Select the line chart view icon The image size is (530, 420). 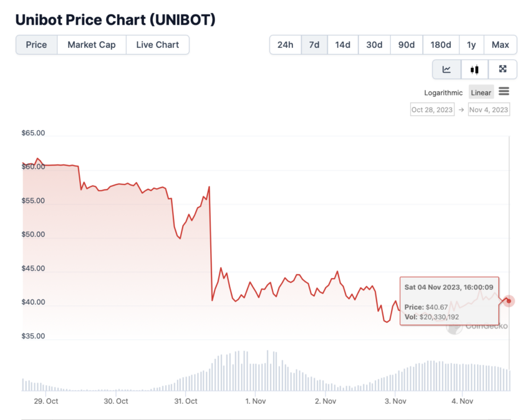446,69
